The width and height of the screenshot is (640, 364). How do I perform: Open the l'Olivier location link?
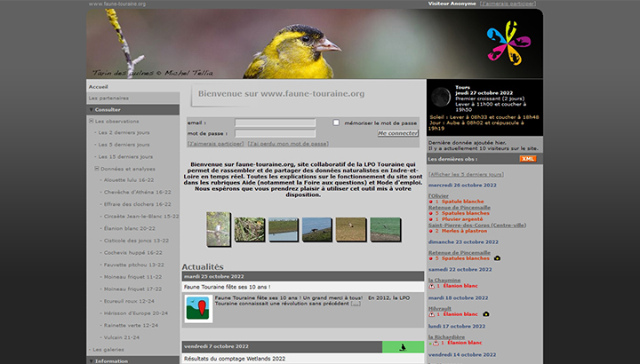(438, 196)
